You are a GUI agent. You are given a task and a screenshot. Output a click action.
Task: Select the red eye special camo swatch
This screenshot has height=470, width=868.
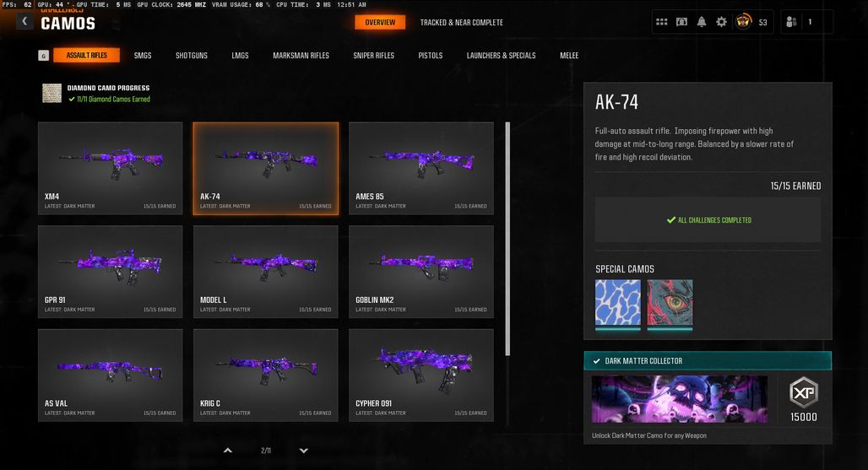670,303
